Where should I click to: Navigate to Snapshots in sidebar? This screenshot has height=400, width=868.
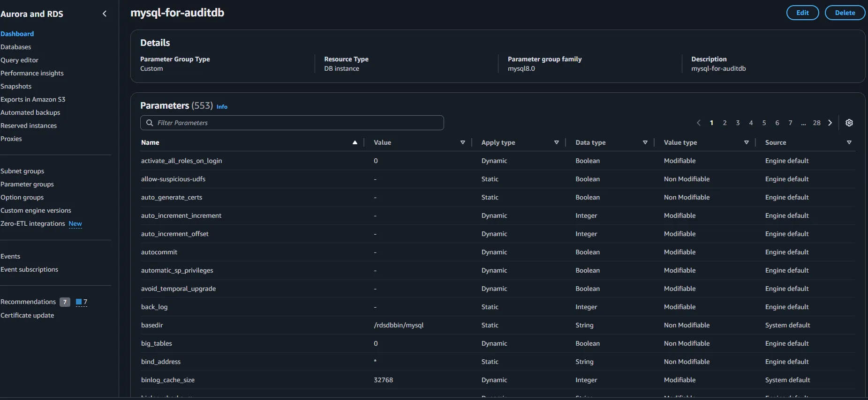click(16, 86)
